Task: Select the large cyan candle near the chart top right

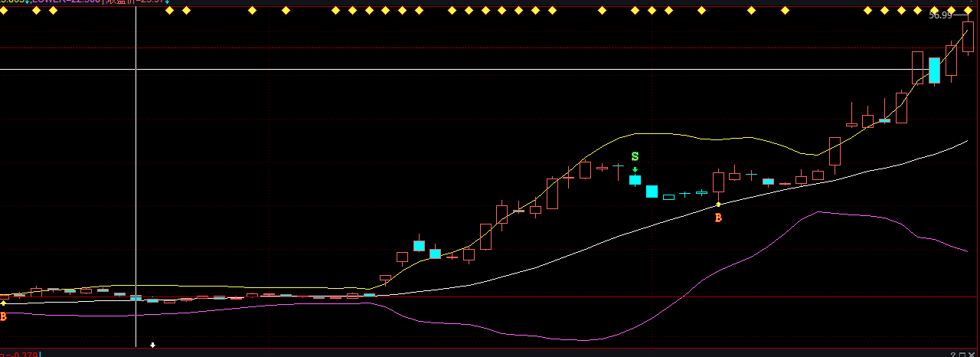Action: pyautogui.click(x=934, y=70)
